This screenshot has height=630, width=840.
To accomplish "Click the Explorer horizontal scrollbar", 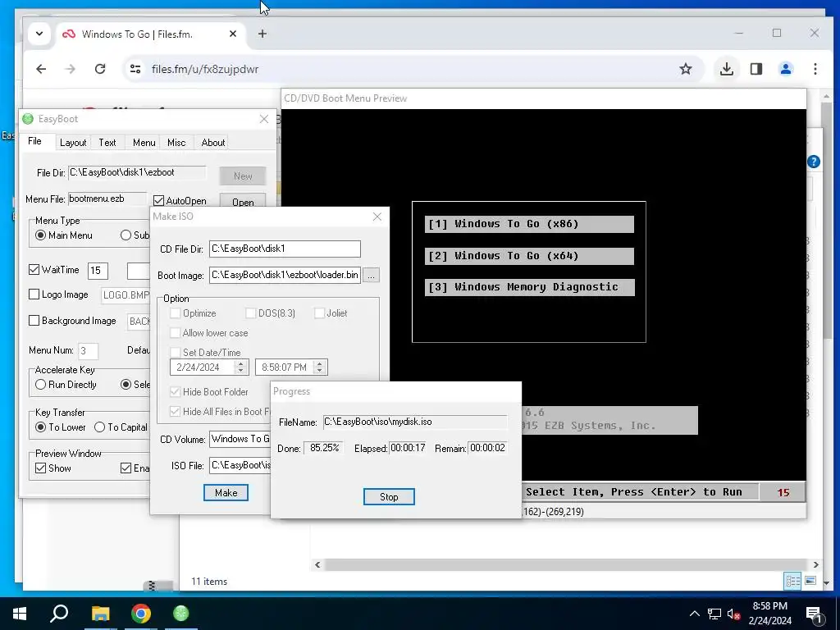I will [x=566, y=564].
